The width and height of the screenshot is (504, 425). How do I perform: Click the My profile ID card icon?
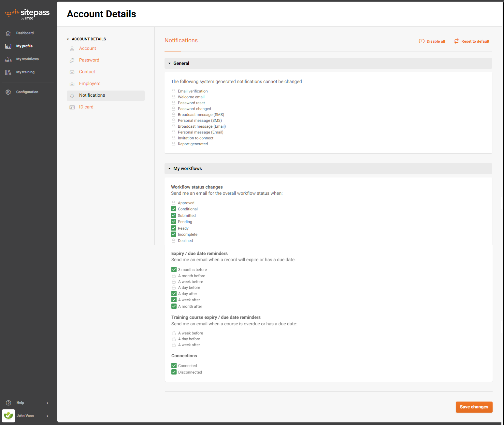8,46
